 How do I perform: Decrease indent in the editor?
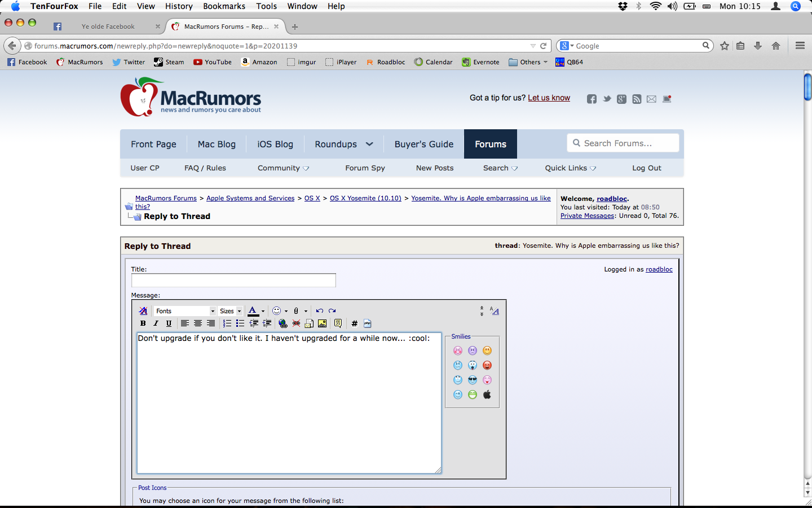point(254,323)
